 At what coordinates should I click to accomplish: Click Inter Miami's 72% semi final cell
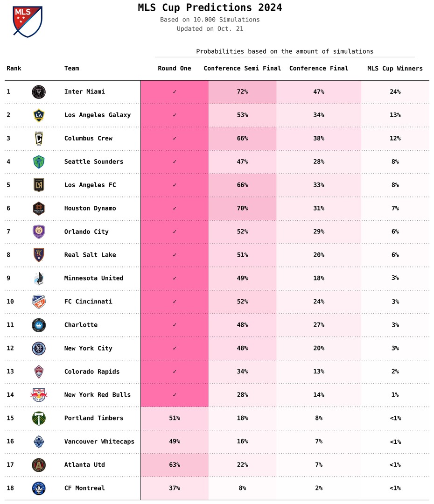point(242,92)
